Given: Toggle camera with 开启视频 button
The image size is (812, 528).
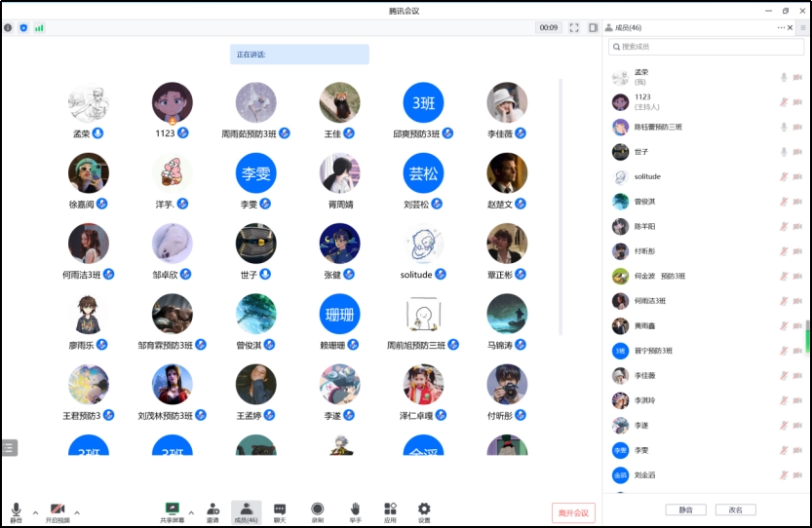Looking at the screenshot, I should point(58,511).
